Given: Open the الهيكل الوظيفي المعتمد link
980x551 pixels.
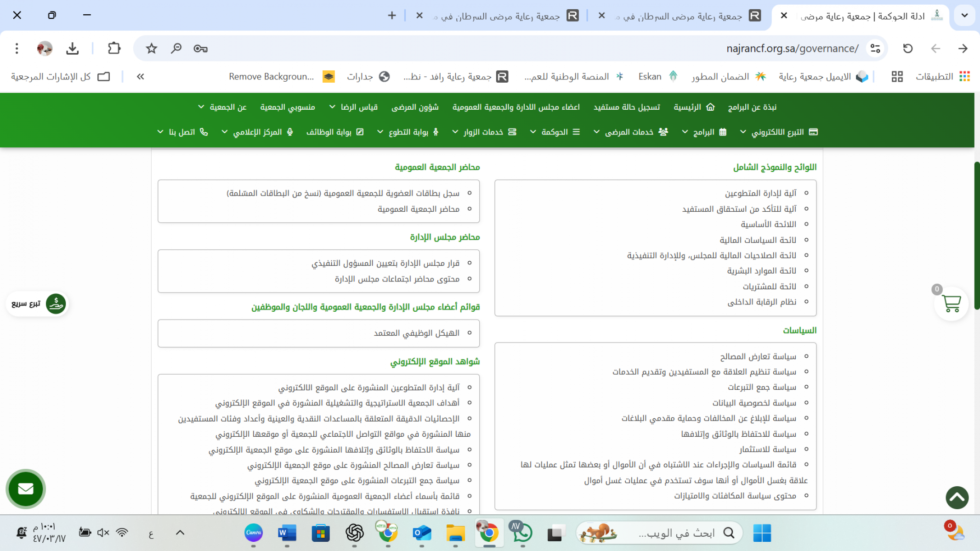Looking at the screenshot, I should [416, 333].
